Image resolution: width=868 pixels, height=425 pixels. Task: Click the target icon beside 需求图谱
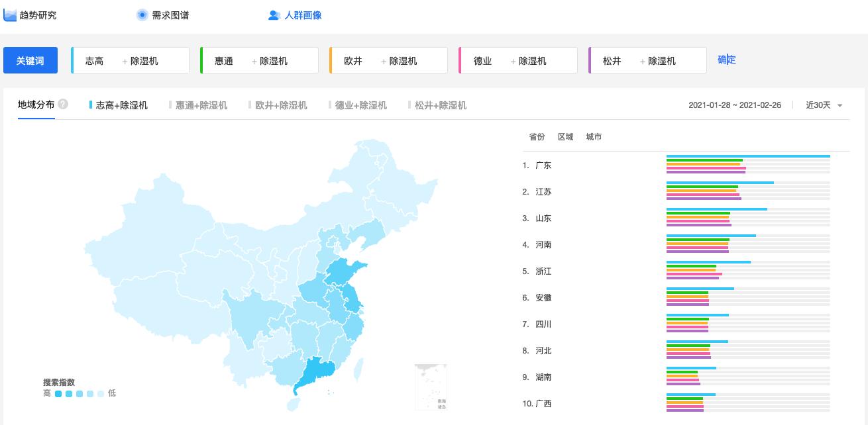(x=142, y=15)
